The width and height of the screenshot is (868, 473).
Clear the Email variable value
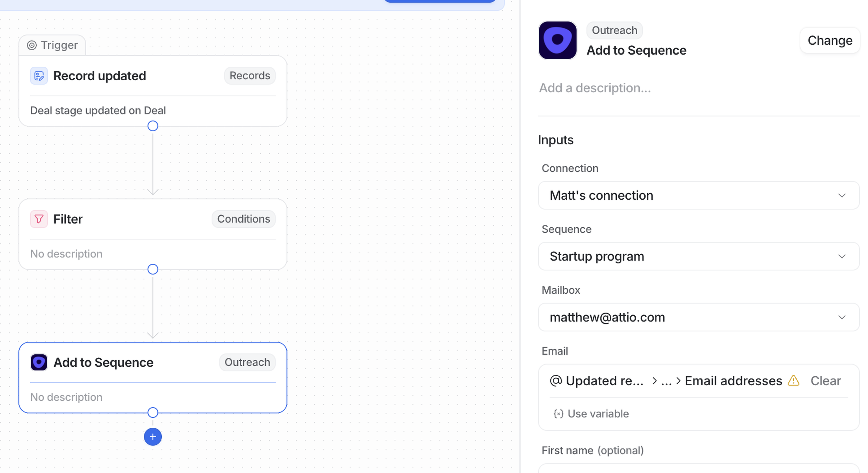click(825, 381)
